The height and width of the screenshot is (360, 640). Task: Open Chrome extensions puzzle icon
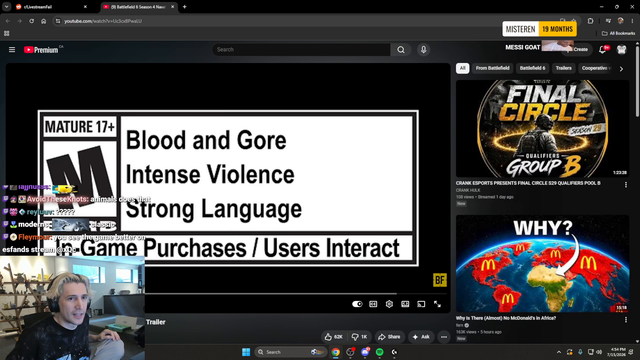pos(590,21)
